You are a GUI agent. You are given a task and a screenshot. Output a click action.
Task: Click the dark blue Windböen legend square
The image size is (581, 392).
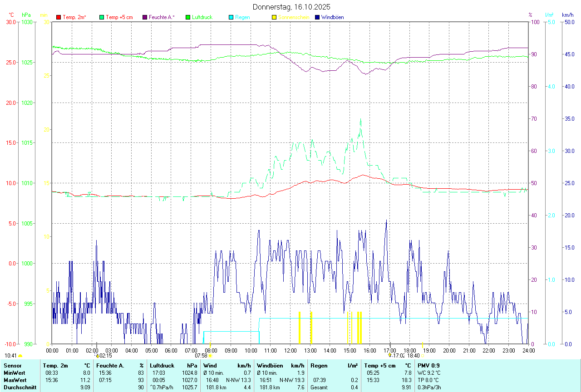point(317,17)
